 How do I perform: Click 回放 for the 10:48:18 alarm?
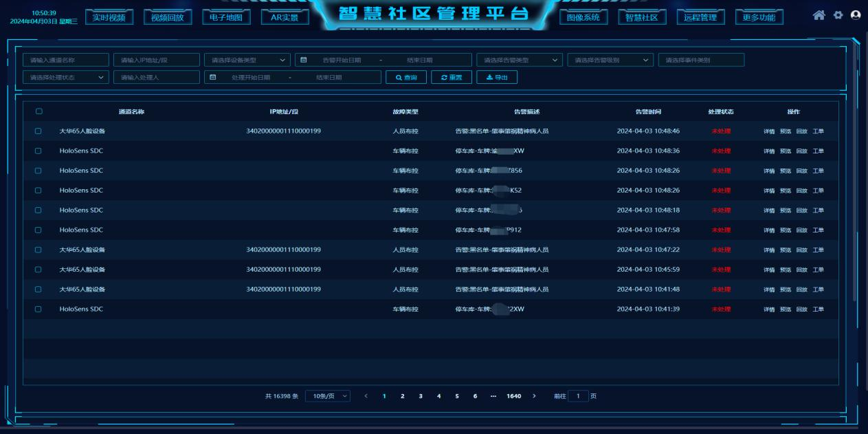coord(802,210)
